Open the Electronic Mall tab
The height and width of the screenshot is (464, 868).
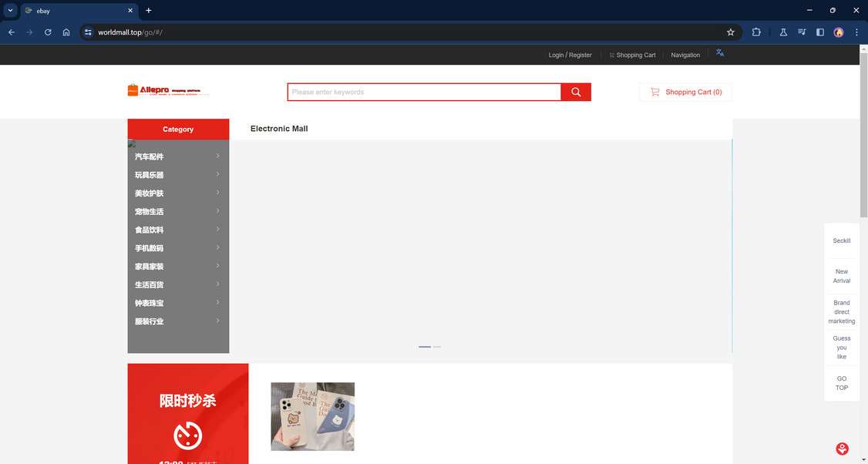click(x=279, y=129)
